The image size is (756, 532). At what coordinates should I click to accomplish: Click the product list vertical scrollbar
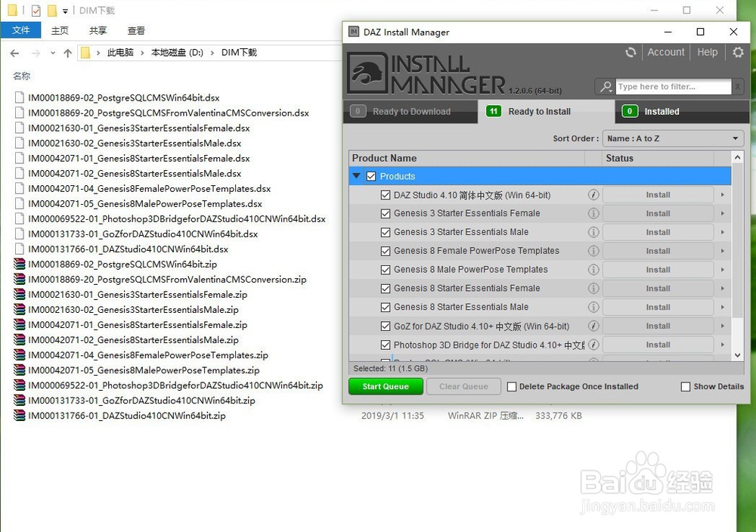coord(737,241)
